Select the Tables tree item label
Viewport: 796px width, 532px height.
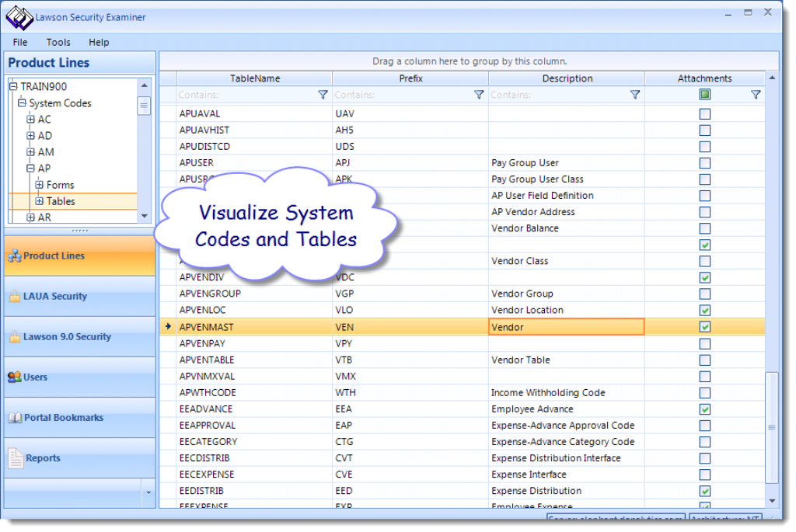coord(61,201)
